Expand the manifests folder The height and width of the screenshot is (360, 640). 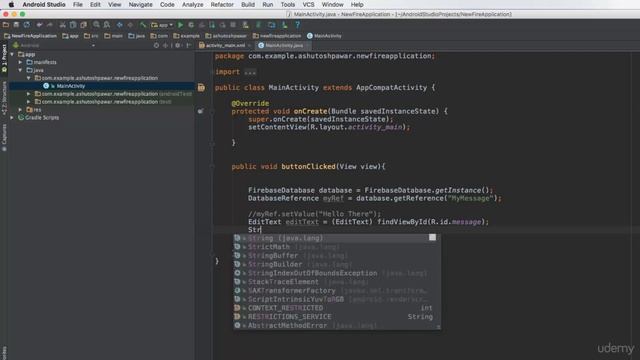(20, 62)
